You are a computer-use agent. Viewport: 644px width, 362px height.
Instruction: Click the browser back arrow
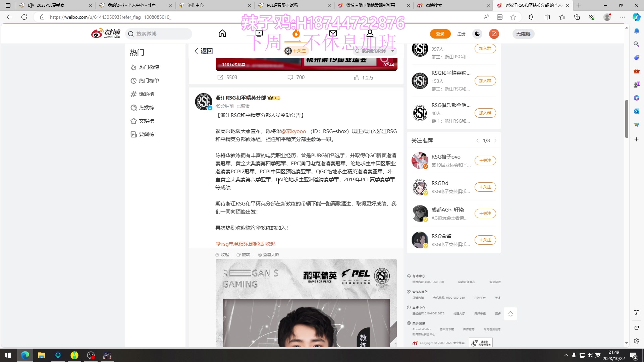[x=9, y=17]
